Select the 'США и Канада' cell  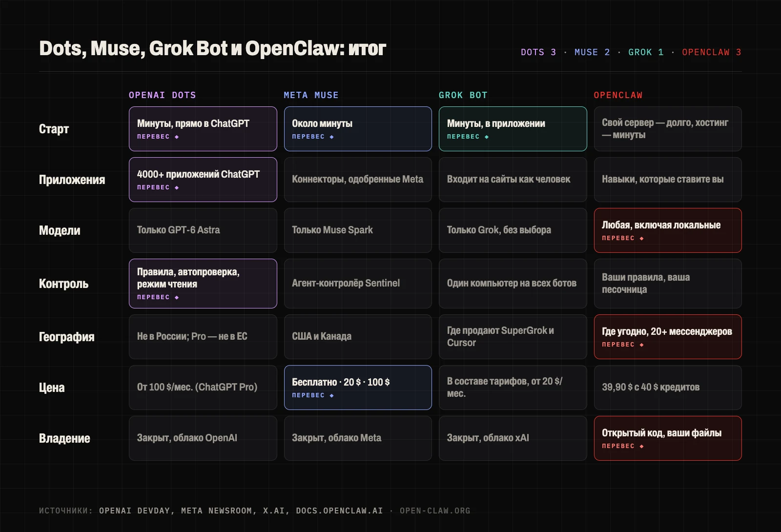[x=358, y=337]
